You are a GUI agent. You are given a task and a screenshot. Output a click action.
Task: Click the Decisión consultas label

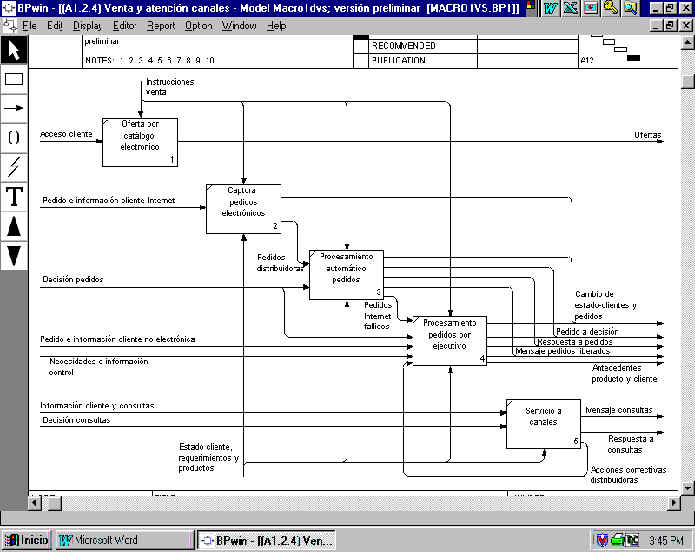click(76, 420)
